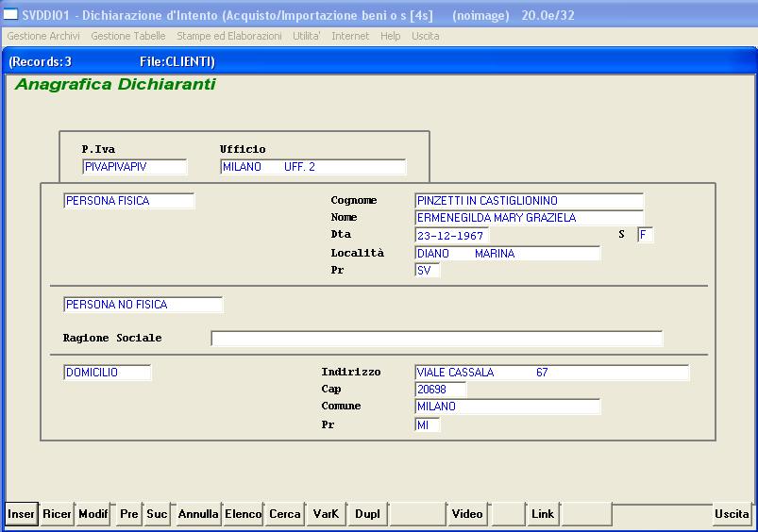Click the Ricer button

pyautogui.click(x=57, y=514)
